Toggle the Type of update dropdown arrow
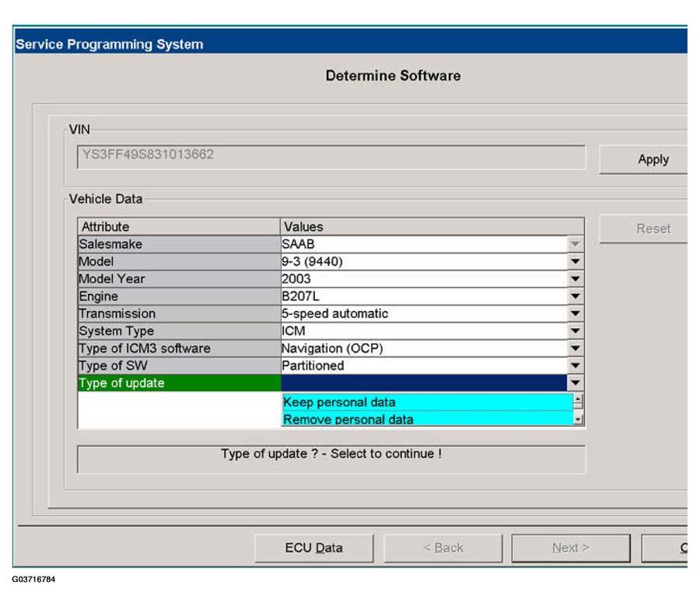Image resolution: width=700 pixels, height=607 pixels. pyautogui.click(x=576, y=383)
